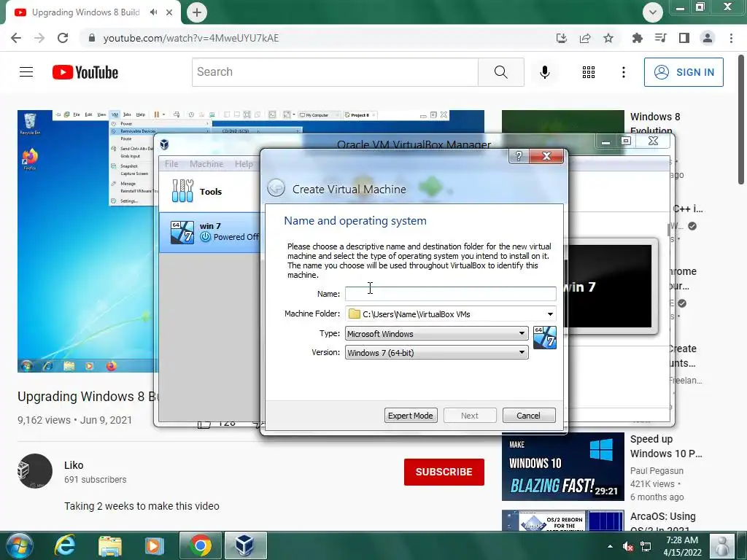Click the Cancel button
The height and width of the screenshot is (560, 747).
click(529, 415)
